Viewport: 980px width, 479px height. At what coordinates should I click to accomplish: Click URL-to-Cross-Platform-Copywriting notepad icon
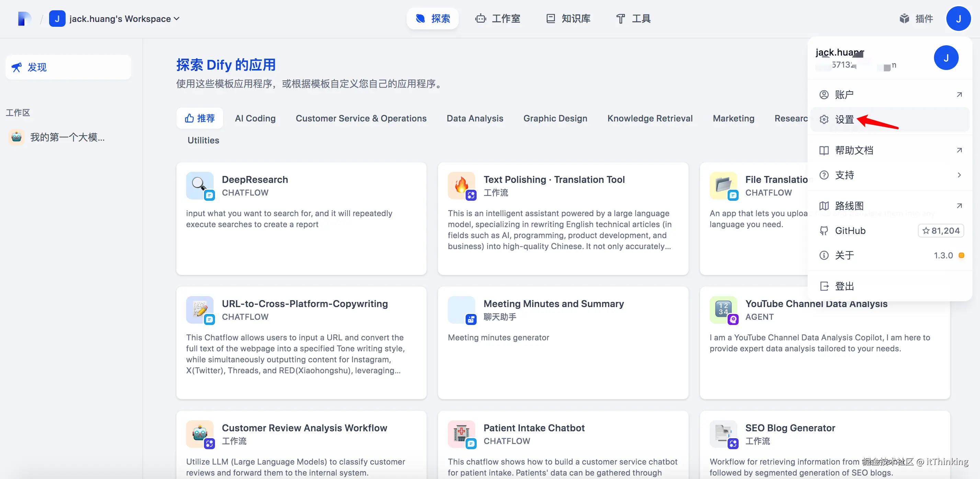tap(200, 309)
